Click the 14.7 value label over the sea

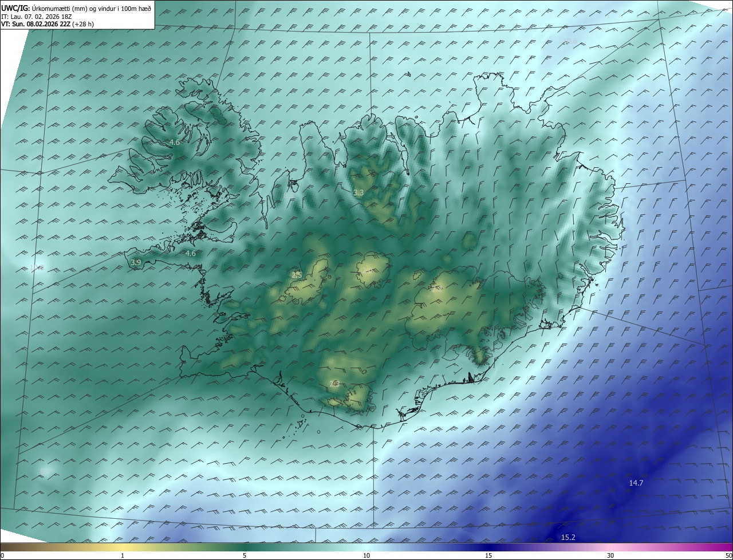pos(636,483)
